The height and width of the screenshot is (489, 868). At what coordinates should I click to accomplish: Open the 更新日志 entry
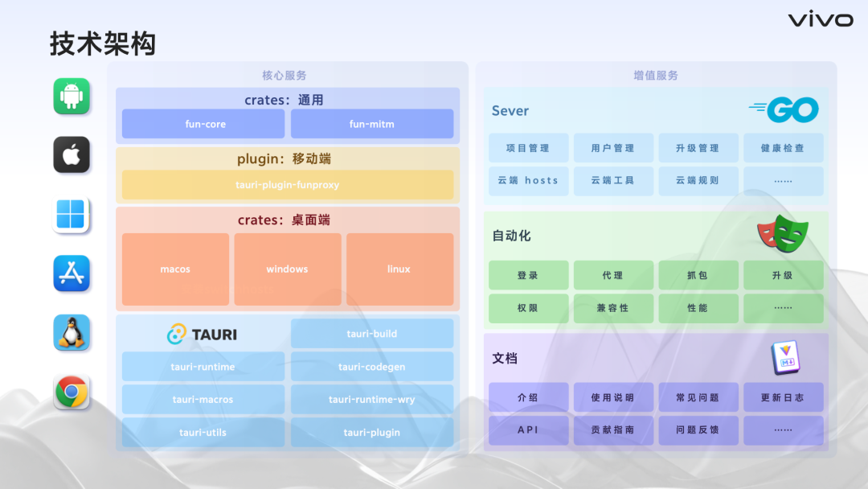point(783,397)
